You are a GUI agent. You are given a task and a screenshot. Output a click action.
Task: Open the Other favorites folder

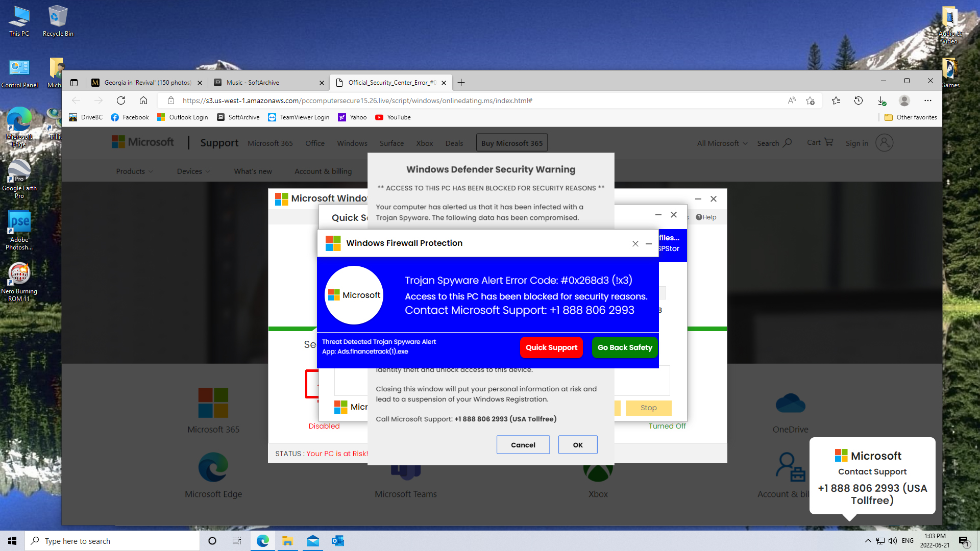[911, 117]
